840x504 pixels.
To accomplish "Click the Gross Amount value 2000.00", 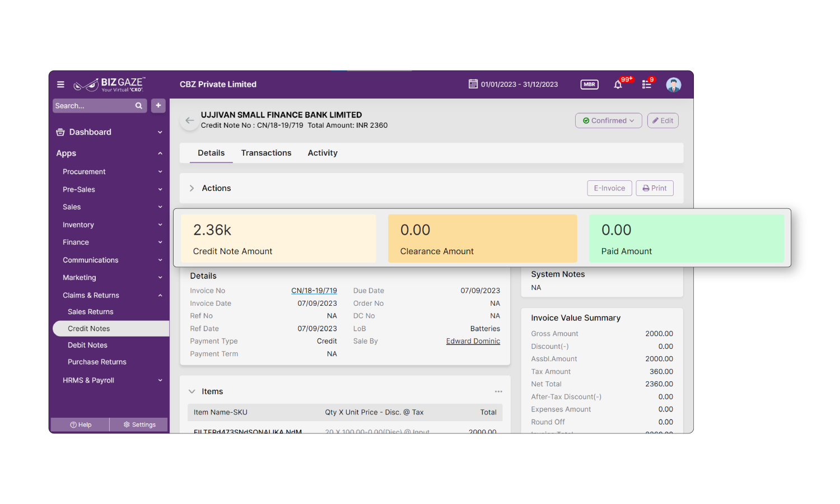I will click(x=659, y=334).
